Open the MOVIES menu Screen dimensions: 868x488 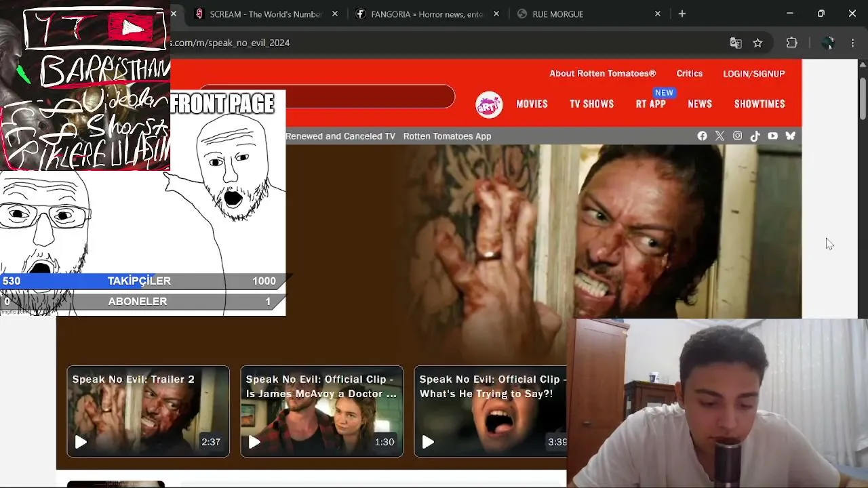pos(532,104)
